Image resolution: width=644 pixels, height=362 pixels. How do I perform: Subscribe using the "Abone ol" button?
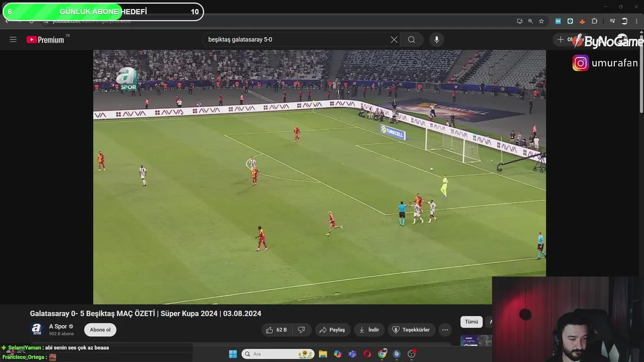point(100,330)
